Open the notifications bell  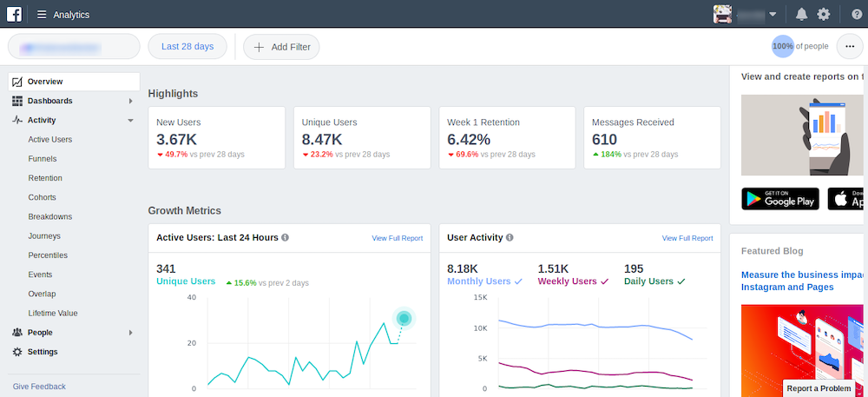[x=801, y=15]
